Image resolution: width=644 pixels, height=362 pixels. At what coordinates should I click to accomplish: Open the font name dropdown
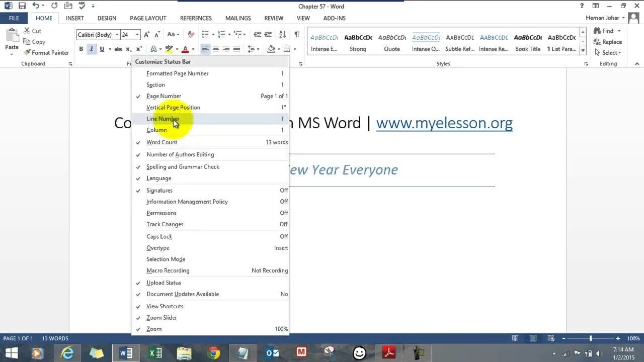pyautogui.click(x=117, y=35)
